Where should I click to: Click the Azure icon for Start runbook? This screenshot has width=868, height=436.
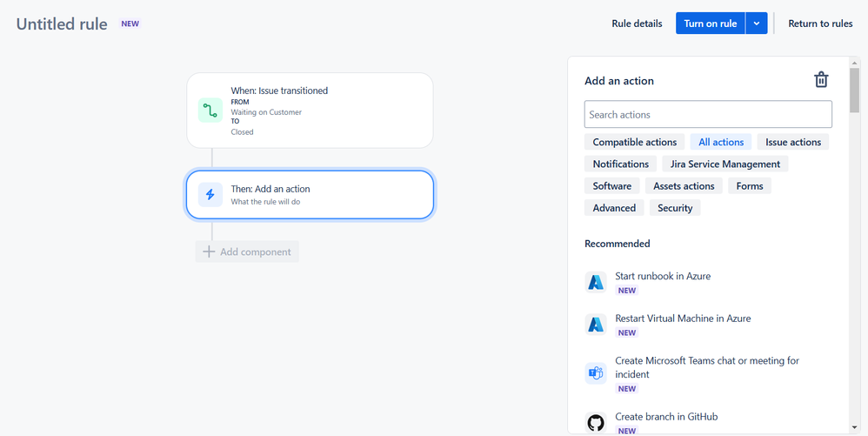point(596,282)
